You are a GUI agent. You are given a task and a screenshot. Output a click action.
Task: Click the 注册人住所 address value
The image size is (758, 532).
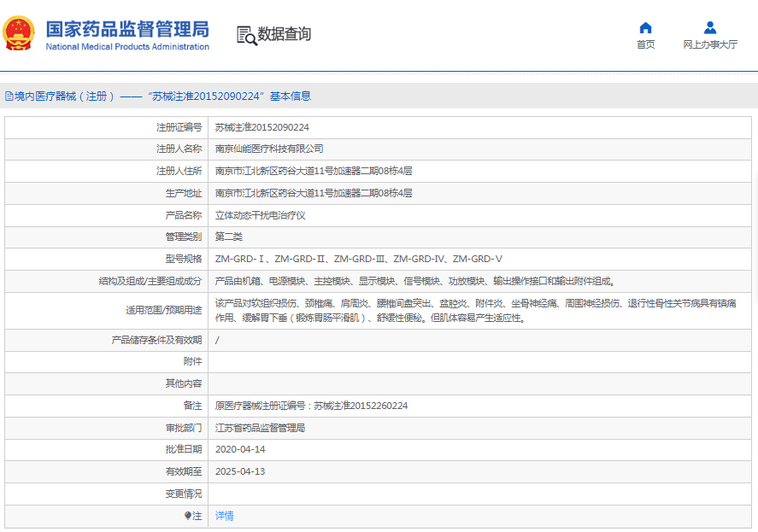point(314,171)
